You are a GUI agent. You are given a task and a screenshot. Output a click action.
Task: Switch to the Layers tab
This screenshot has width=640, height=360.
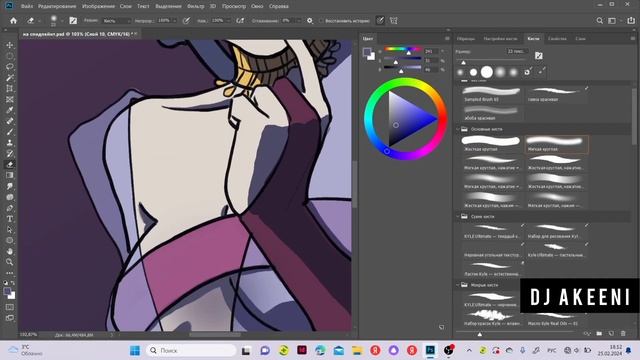580,39
